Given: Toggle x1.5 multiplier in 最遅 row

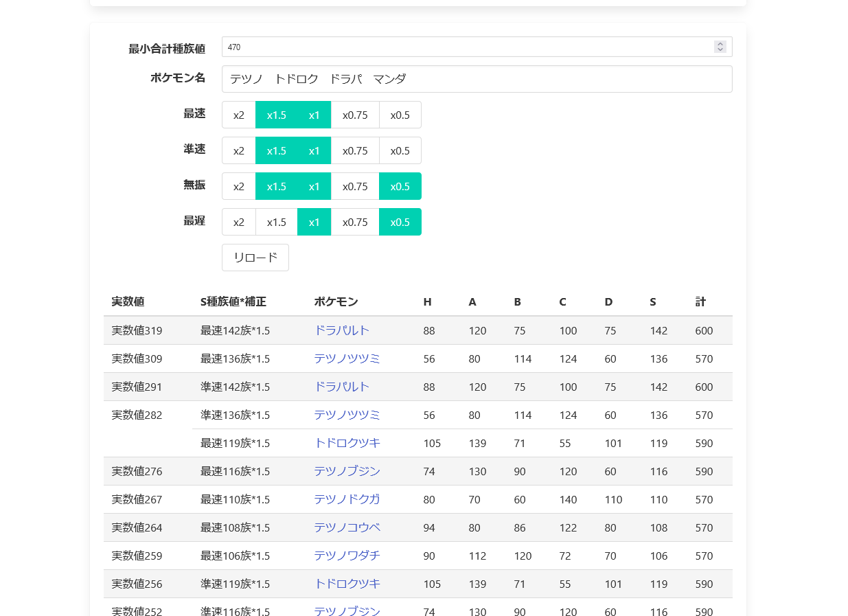Looking at the screenshot, I should click(277, 222).
